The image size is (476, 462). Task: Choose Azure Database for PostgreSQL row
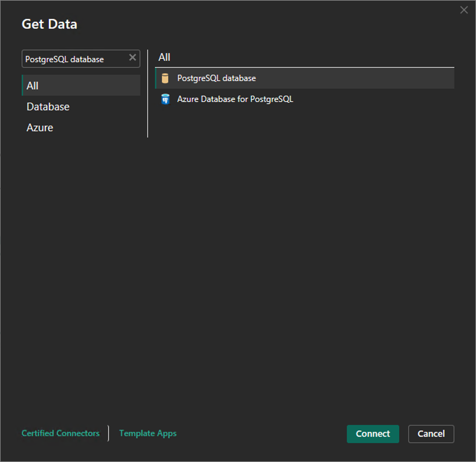(305, 99)
